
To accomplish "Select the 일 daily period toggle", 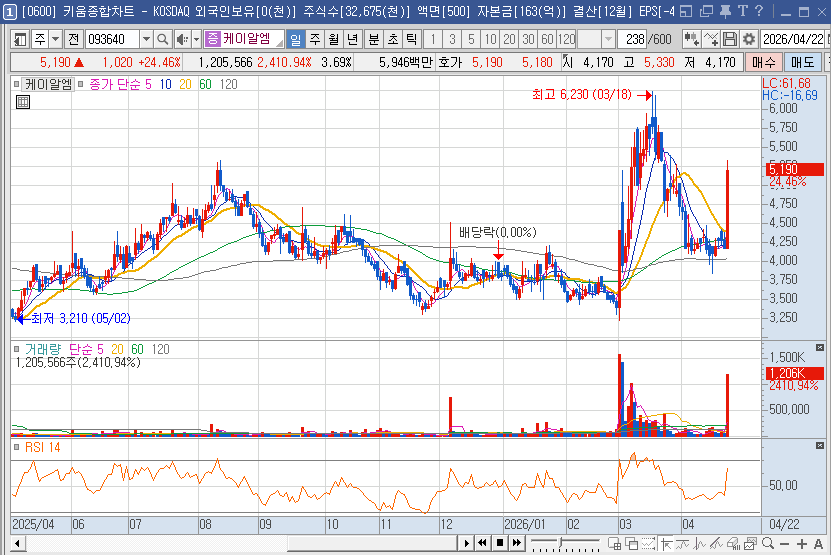I will click(x=295, y=39).
